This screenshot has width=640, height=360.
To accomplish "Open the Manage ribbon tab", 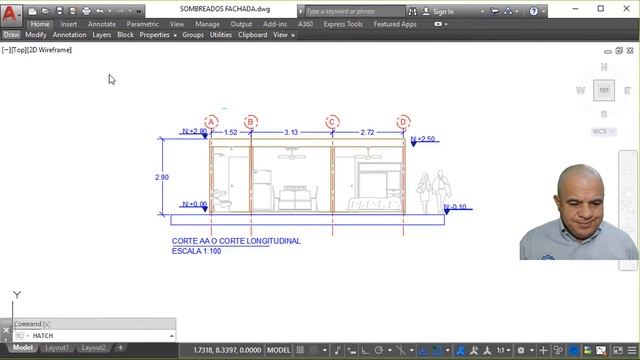I will (207, 24).
